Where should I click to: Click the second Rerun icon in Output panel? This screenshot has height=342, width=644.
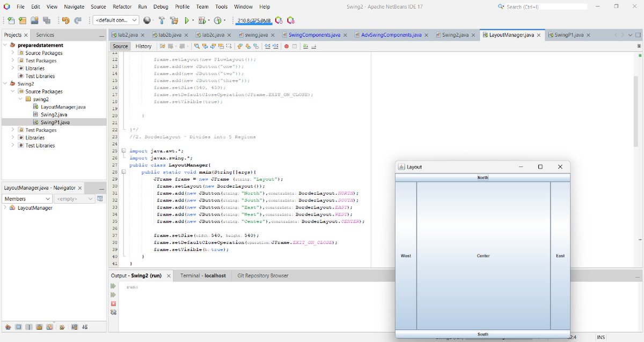click(113, 295)
